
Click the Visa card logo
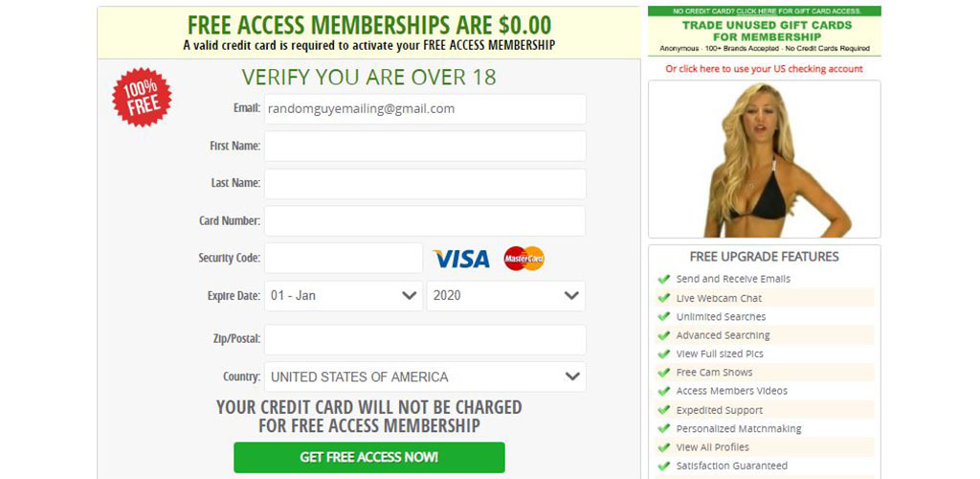point(461,259)
